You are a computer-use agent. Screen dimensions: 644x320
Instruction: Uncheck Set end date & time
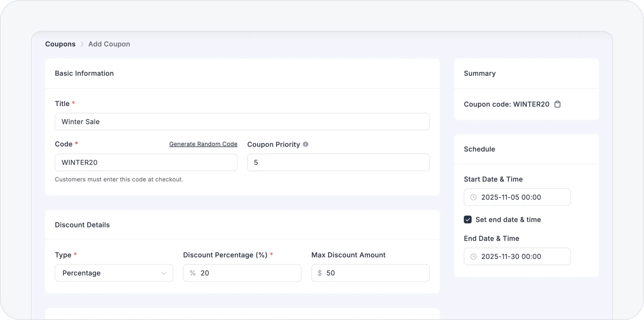click(468, 220)
